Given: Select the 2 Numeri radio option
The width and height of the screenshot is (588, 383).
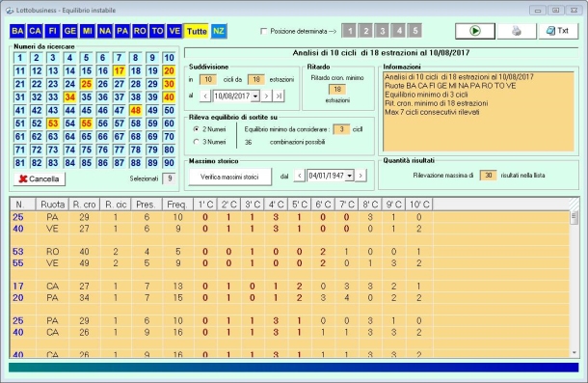Looking at the screenshot, I should point(196,129).
